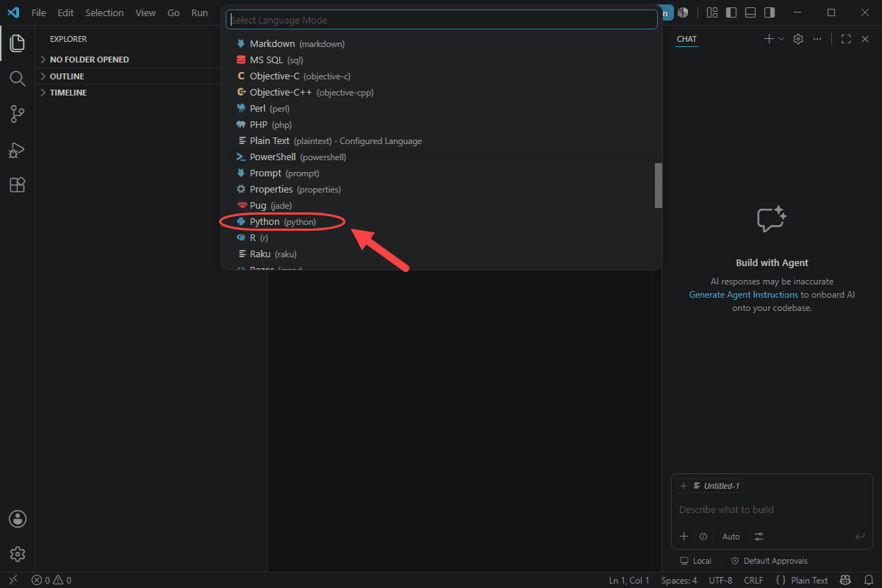Click Spaces: 4 indentation setting
The height and width of the screenshot is (588, 882).
point(679,581)
